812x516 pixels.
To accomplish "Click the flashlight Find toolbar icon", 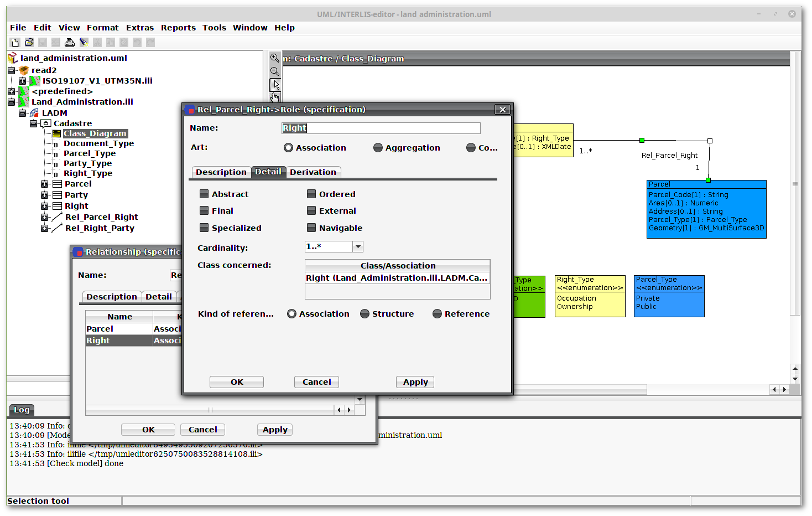I will [84, 42].
